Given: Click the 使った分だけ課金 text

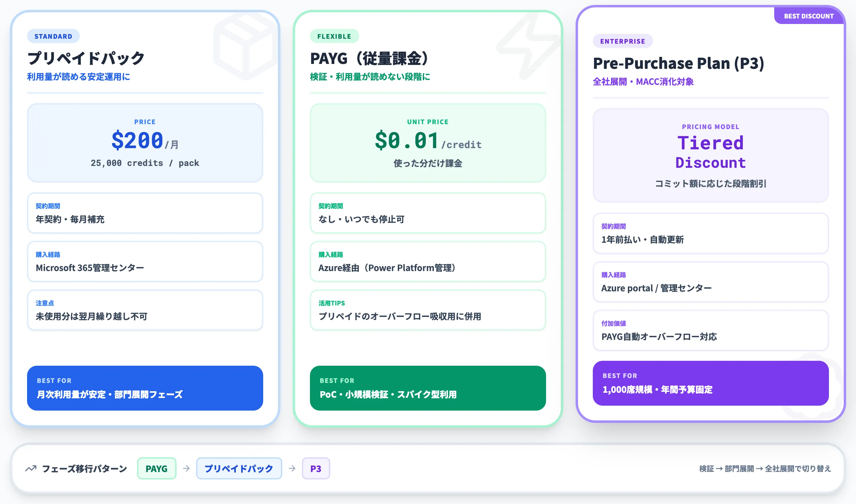Looking at the screenshot, I should pos(428,163).
